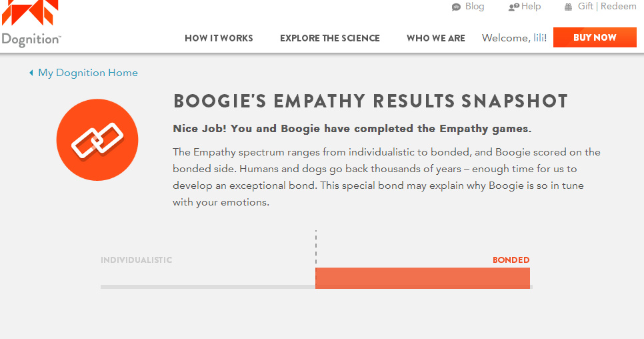Go to Explore the Science
This screenshot has width=644, height=339.
point(330,38)
